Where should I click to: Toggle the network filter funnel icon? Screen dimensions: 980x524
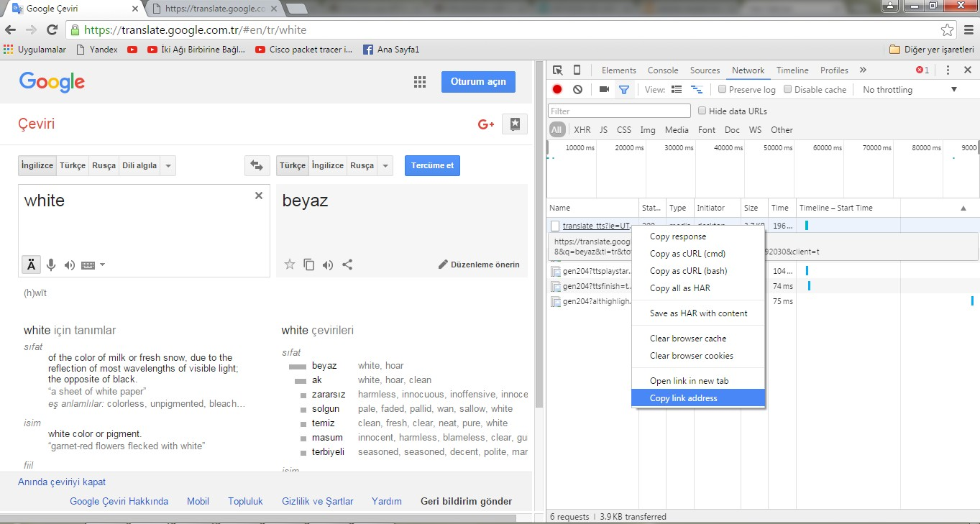[x=624, y=90]
